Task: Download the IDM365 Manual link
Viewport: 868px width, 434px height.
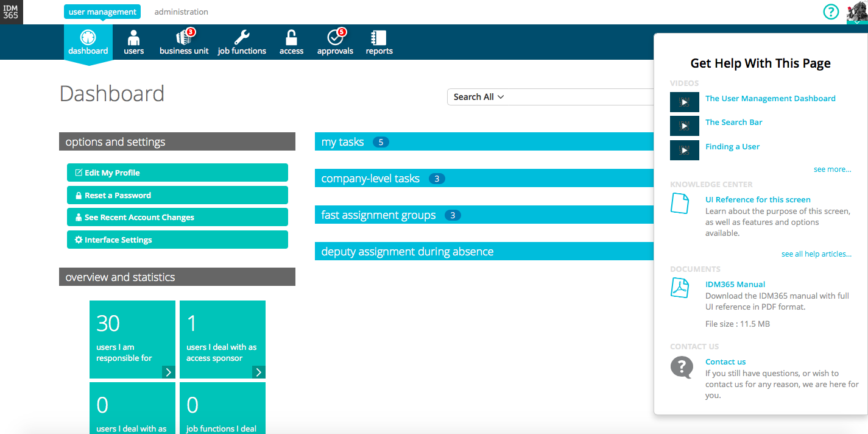Action: point(735,284)
